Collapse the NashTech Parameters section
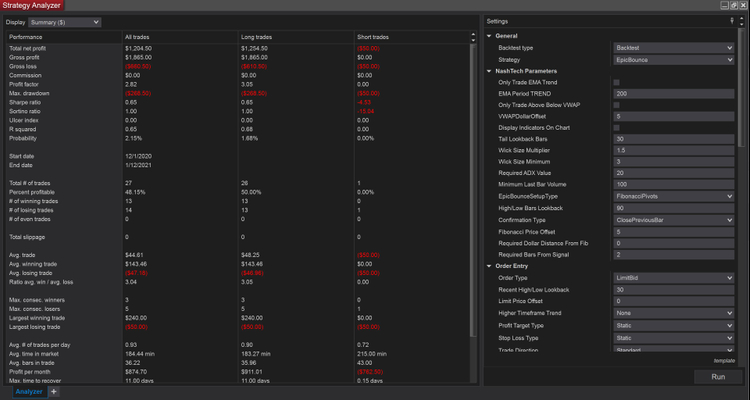Viewport: 750px width, 400px height. pyautogui.click(x=489, y=71)
